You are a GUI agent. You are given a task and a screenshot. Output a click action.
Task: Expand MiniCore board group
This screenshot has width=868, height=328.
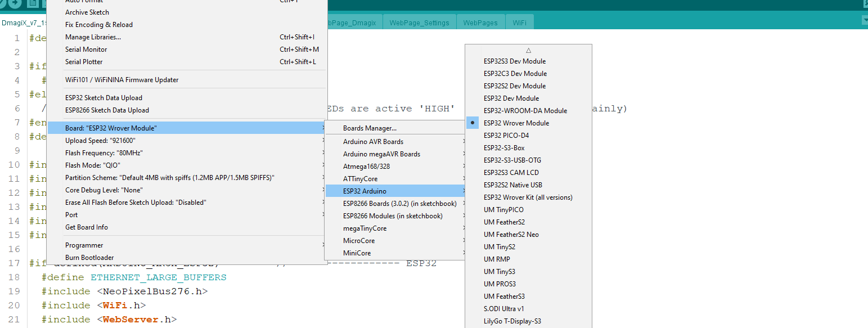pyautogui.click(x=396, y=253)
